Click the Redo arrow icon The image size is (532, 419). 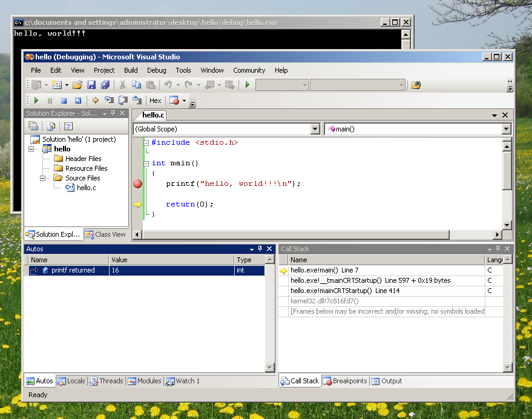[x=189, y=85]
